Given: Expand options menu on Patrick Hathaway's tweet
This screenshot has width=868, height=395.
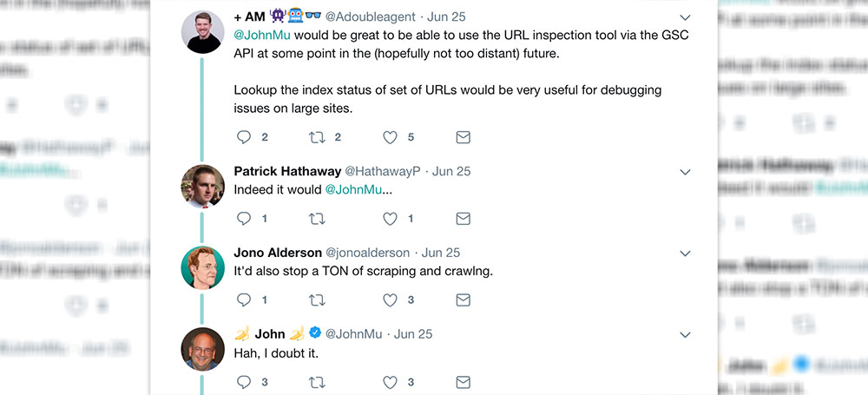Looking at the screenshot, I should [686, 172].
